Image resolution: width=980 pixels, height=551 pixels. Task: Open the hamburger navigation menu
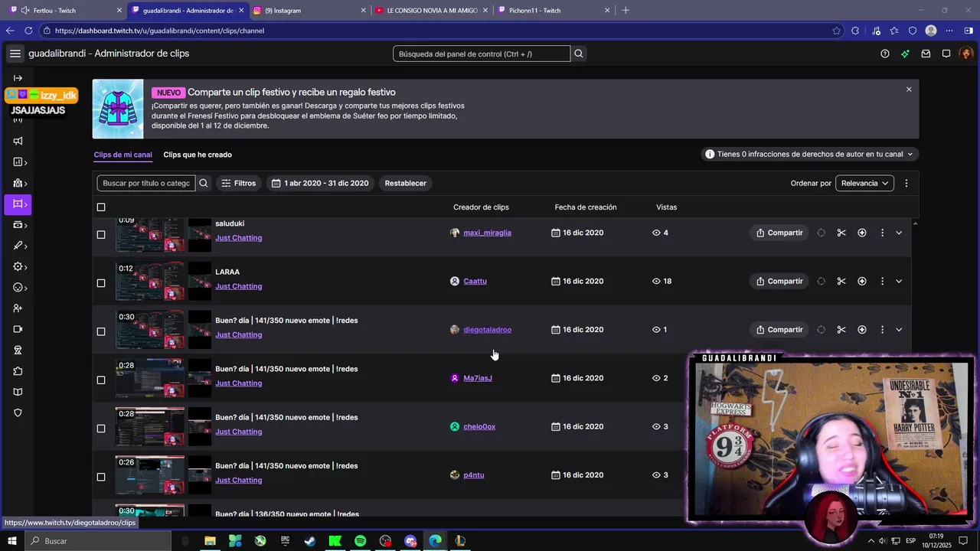point(15,54)
